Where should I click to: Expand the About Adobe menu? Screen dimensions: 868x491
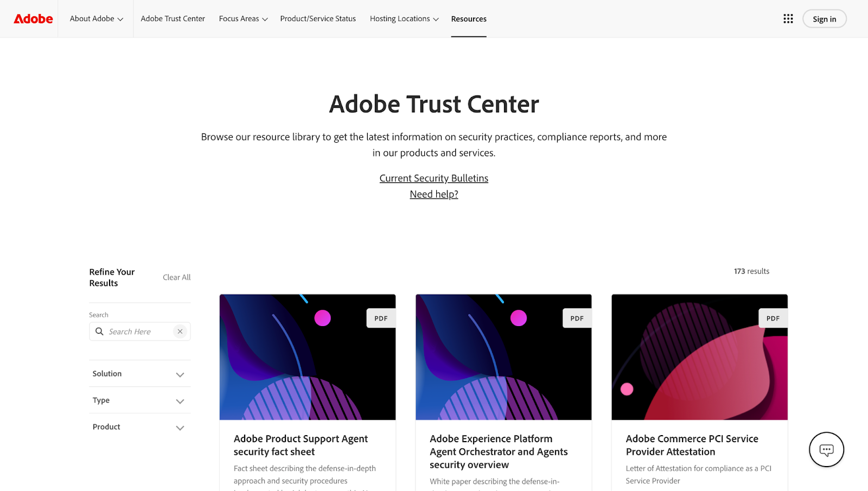97,19
